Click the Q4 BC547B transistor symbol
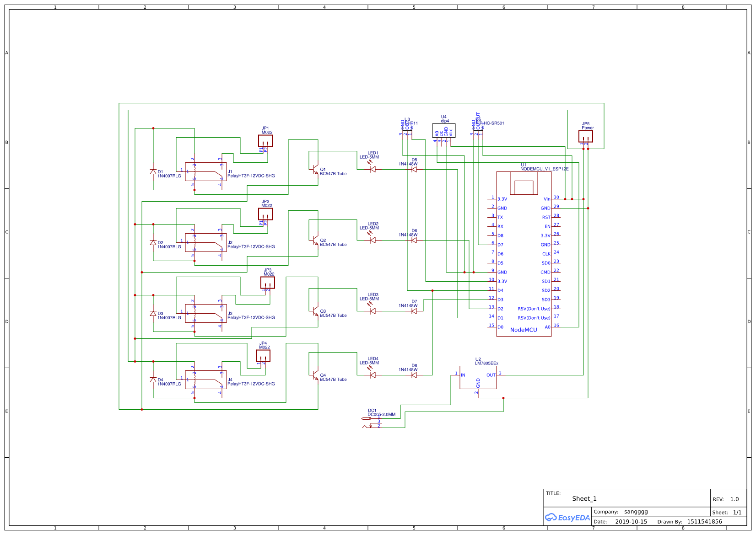The height and width of the screenshot is (535, 756). [x=315, y=375]
